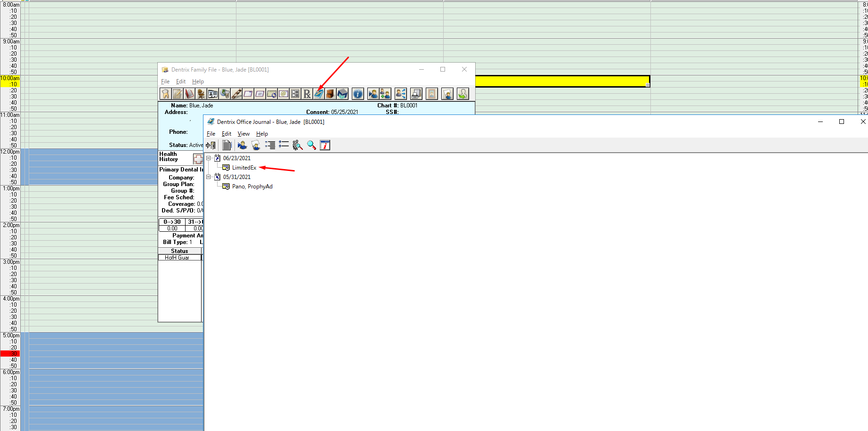Click the yellow appointment block at 10:00am
The width and height of the screenshot is (868, 431).
[x=562, y=81]
